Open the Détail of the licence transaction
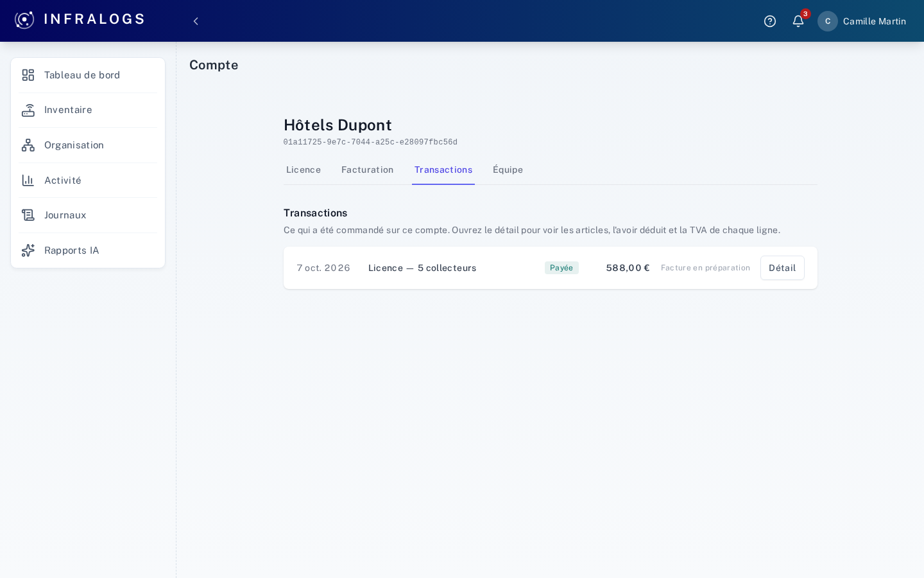 coord(782,268)
